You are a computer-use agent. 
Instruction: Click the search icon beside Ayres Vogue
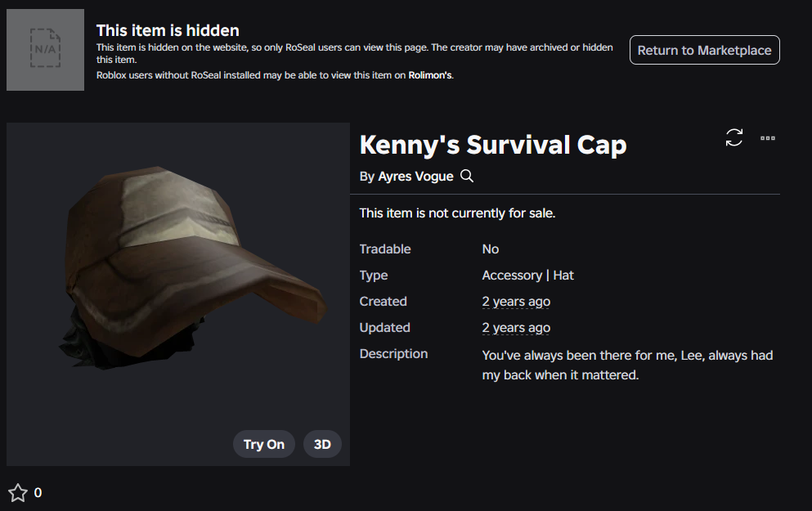click(x=467, y=176)
